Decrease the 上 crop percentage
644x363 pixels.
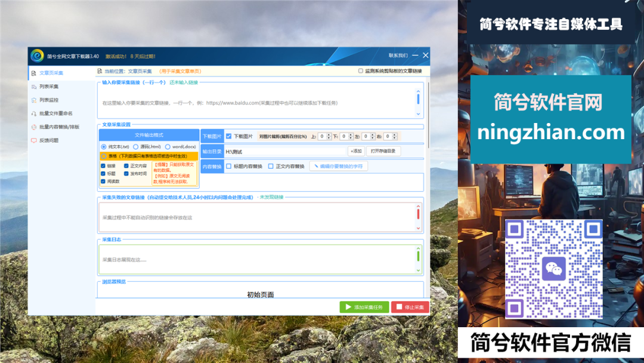329,138
